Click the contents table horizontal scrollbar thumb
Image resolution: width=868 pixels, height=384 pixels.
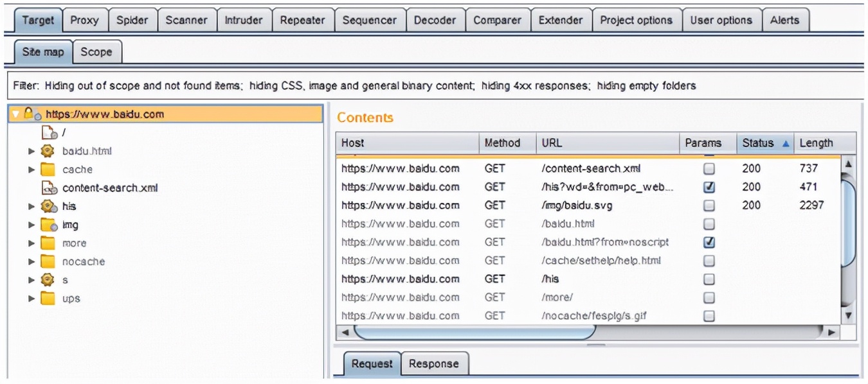(x=475, y=332)
